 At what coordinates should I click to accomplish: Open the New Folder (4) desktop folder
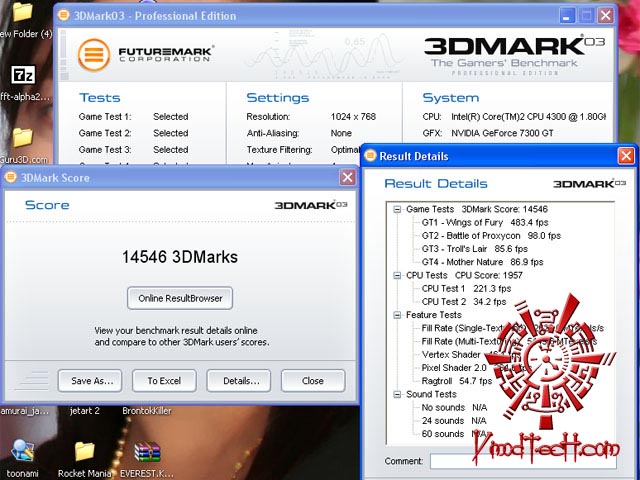click(x=22, y=13)
